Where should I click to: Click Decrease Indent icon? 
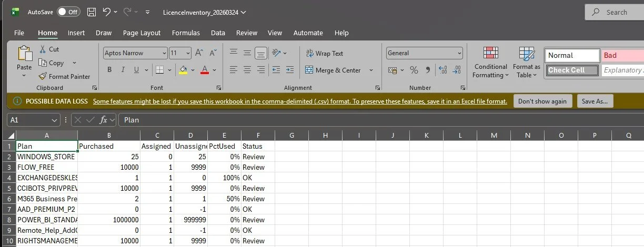[276, 70]
